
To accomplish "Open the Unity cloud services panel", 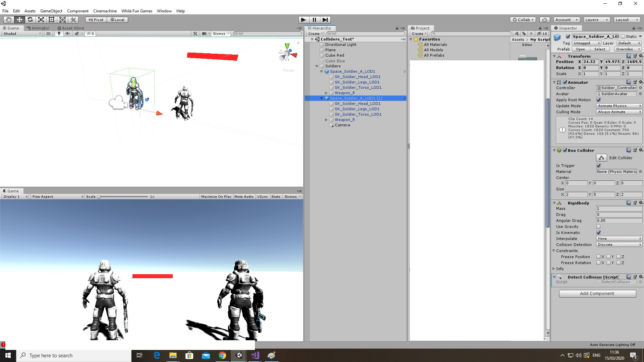I will pyautogui.click(x=545, y=19).
